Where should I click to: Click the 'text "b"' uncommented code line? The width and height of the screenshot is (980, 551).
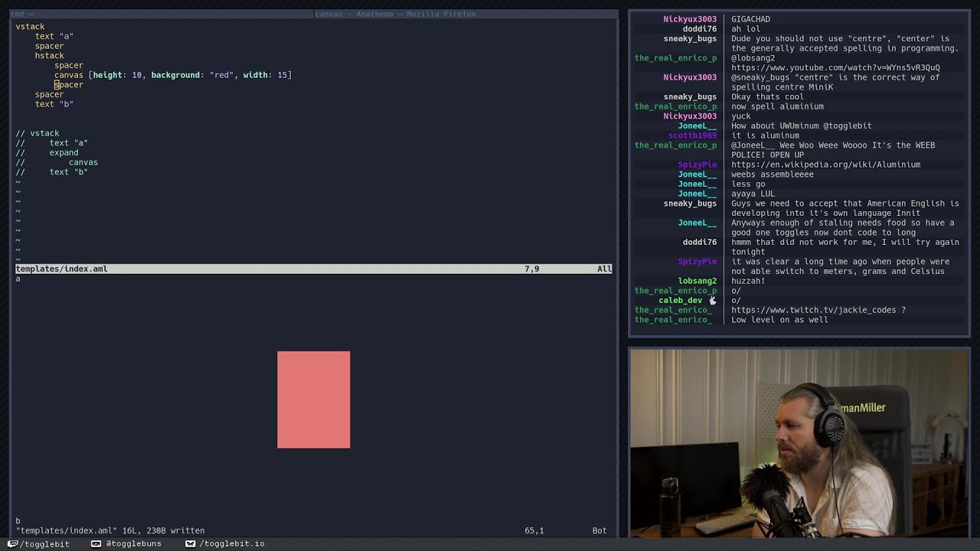point(54,104)
